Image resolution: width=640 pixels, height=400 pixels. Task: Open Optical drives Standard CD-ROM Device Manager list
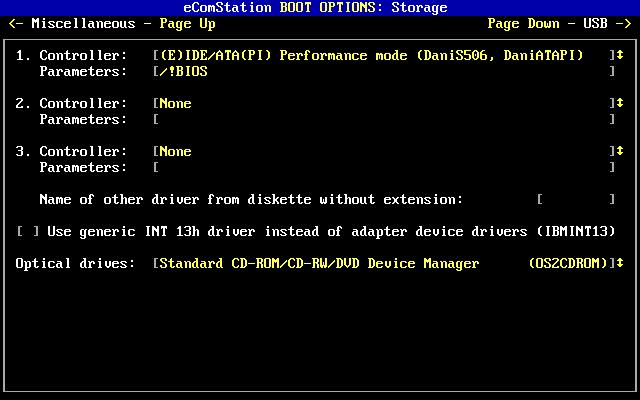[x=384, y=264]
